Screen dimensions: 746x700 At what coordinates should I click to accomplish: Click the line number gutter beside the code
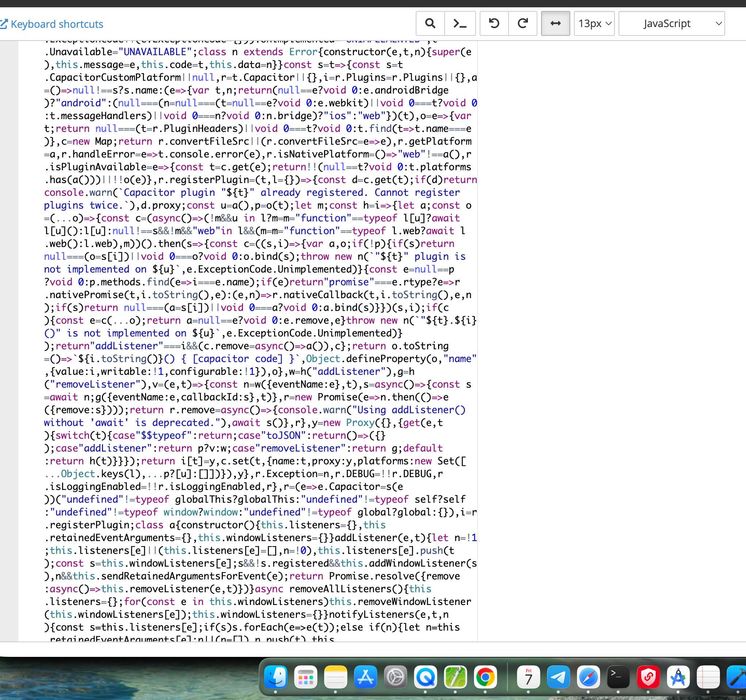tap(9, 340)
